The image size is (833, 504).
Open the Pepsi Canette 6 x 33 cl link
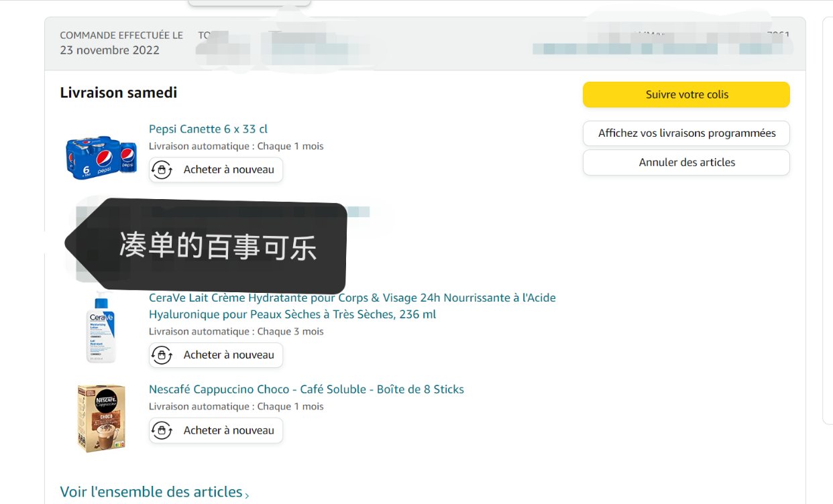(208, 129)
